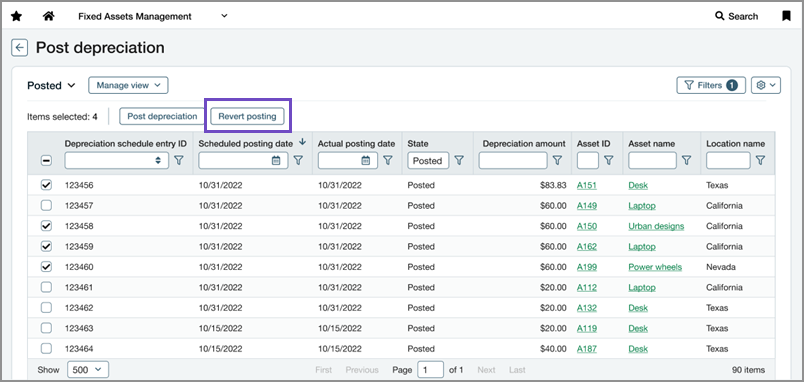Click the Depreciation amount column header

coord(524,144)
